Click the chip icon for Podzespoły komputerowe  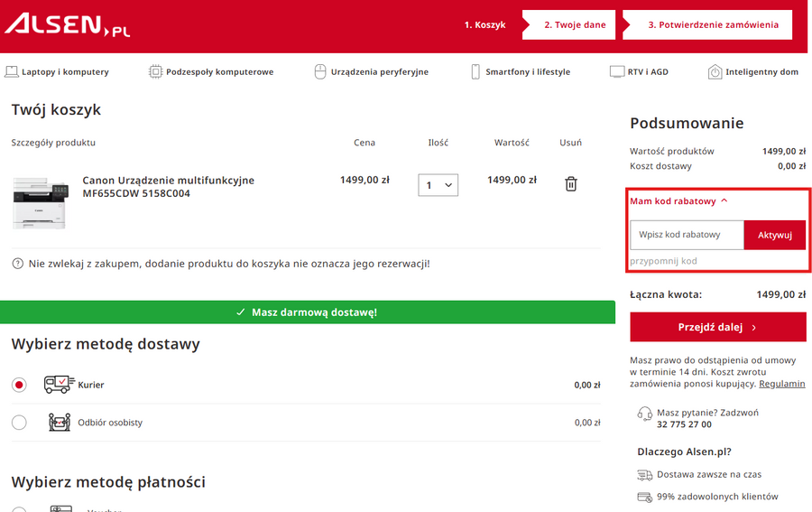pos(156,71)
